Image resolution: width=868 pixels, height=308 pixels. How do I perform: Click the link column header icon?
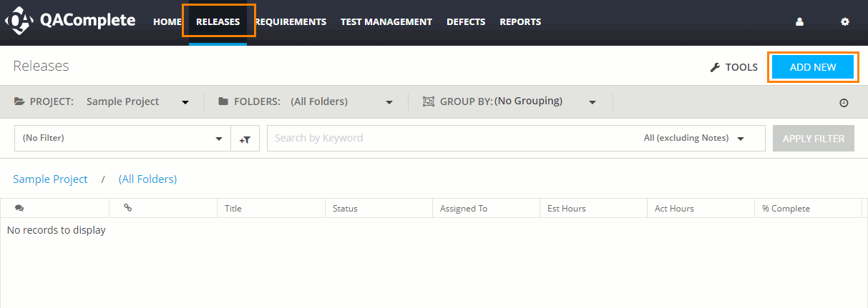coord(127,208)
